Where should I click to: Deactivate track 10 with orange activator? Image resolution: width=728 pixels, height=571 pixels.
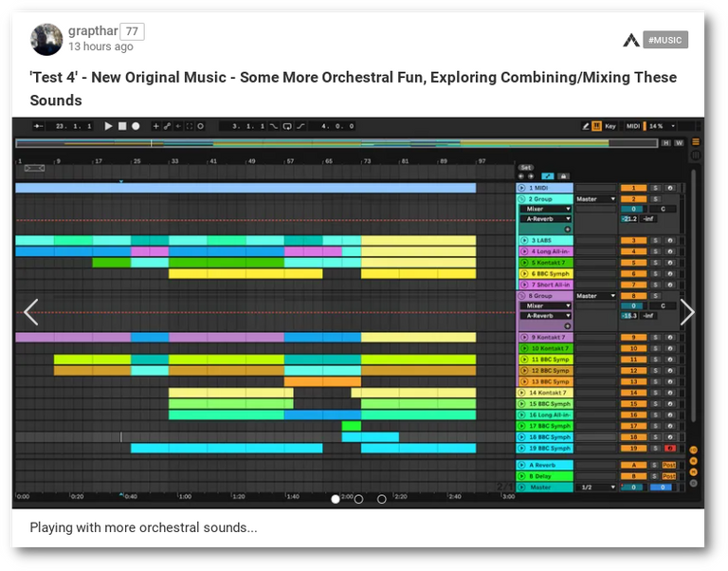click(633, 348)
